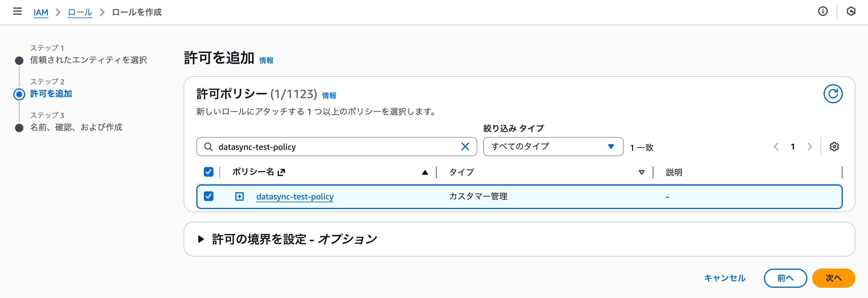Open table preferences gear icon
Screen dimensions: 868x298
tap(834, 147)
